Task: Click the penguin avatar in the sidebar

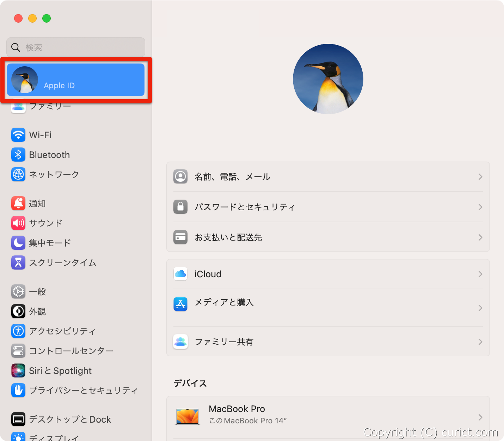Action: 25,80
